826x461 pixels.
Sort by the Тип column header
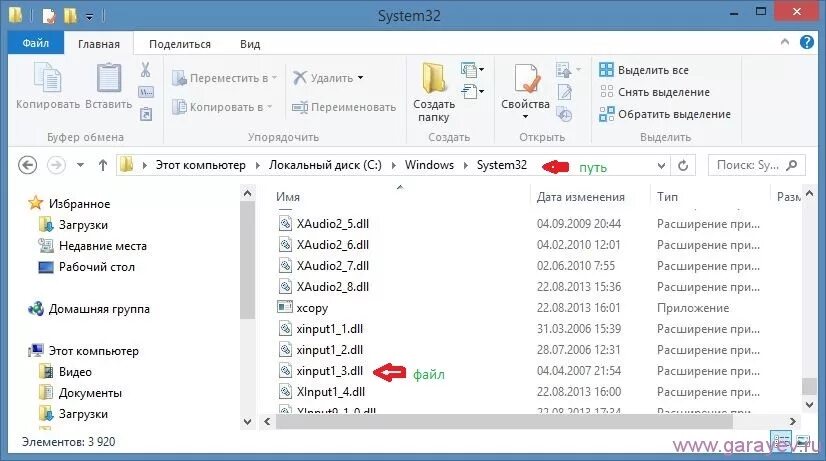click(667, 197)
